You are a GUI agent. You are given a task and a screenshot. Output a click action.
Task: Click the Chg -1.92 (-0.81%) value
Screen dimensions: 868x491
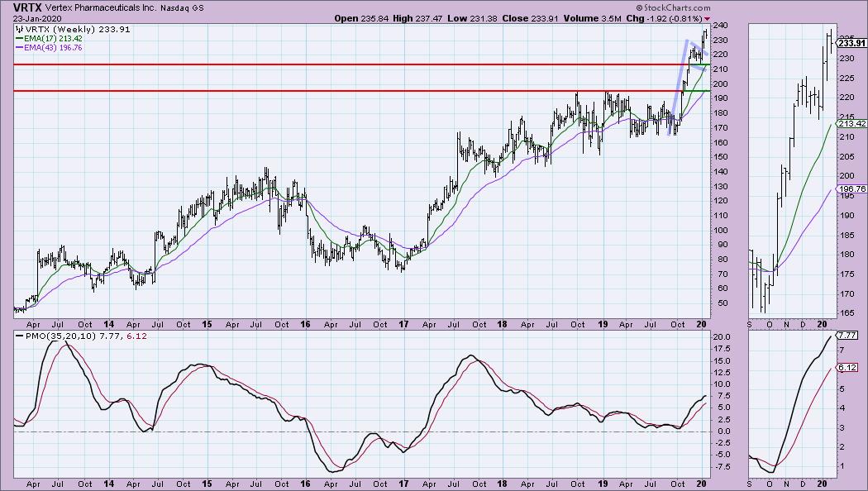663,18
